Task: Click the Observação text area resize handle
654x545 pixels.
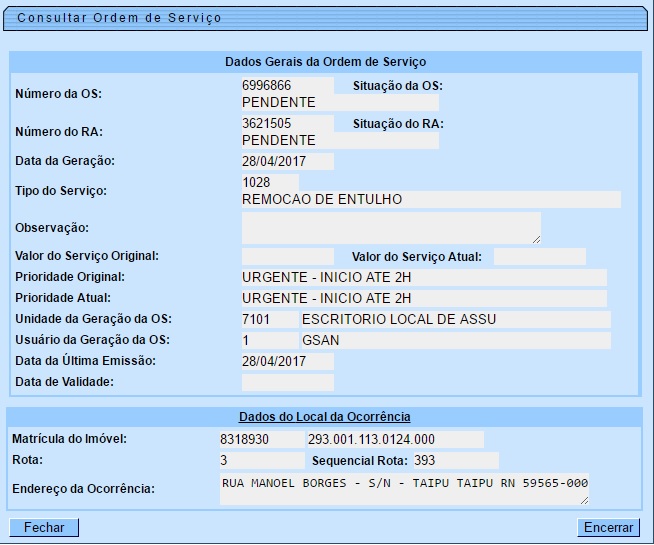Action: (x=536, y=240)
